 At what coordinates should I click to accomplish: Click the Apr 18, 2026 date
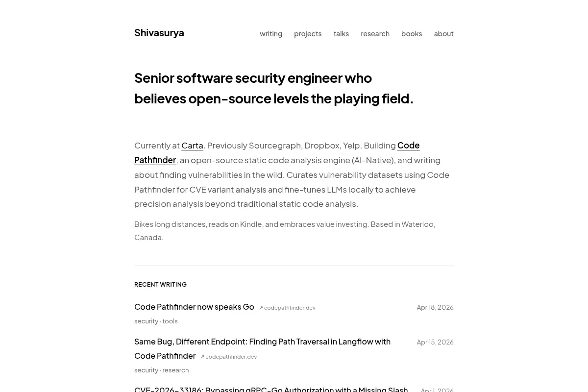(435, 307)
